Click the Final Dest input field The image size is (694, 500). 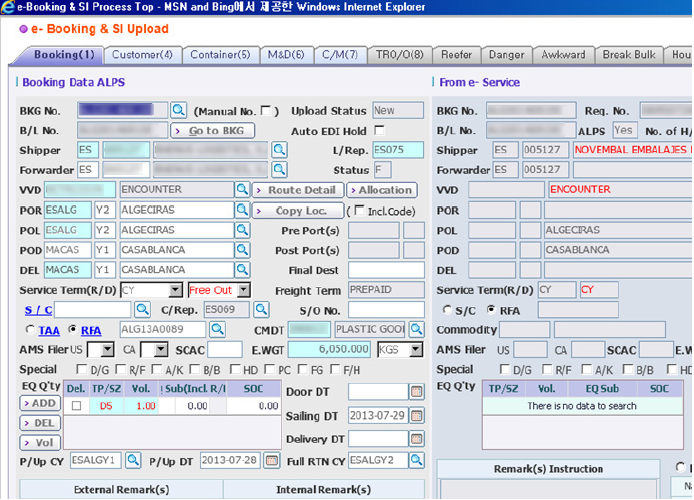click(x=386, y=269)
